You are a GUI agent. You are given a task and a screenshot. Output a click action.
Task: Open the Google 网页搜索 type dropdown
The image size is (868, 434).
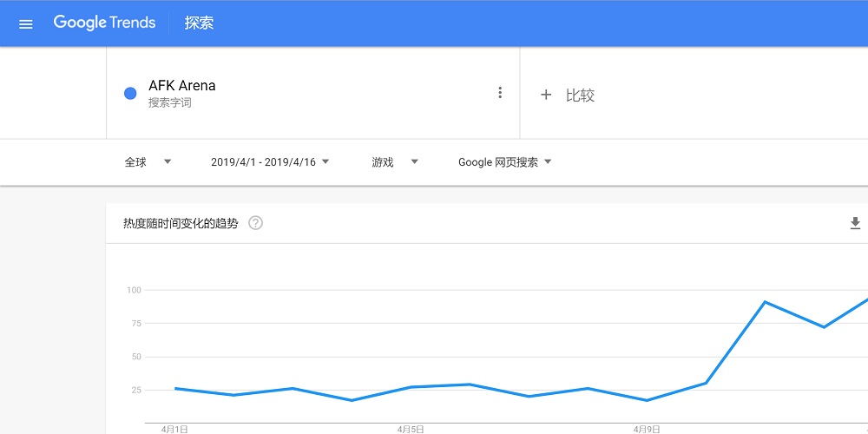pyautogui.click(x=505, y=162)
